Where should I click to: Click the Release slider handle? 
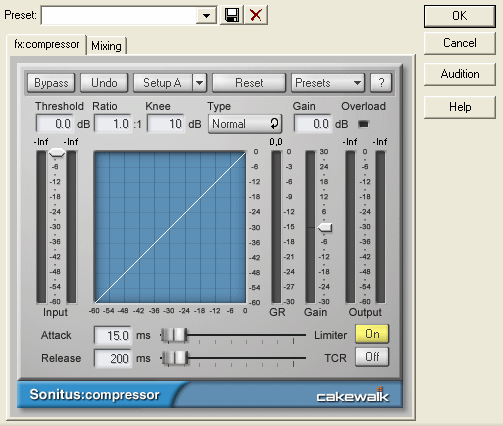coord(175,358)
